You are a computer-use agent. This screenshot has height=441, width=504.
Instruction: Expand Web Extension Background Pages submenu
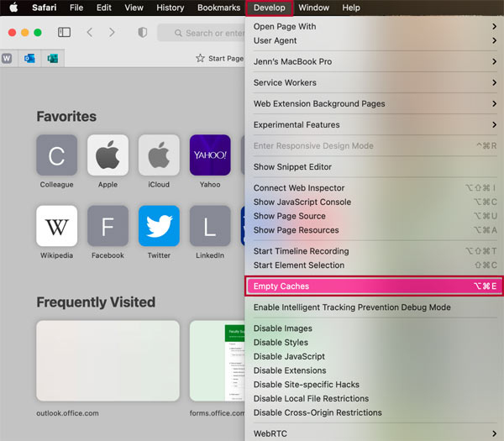pos(374,103)
